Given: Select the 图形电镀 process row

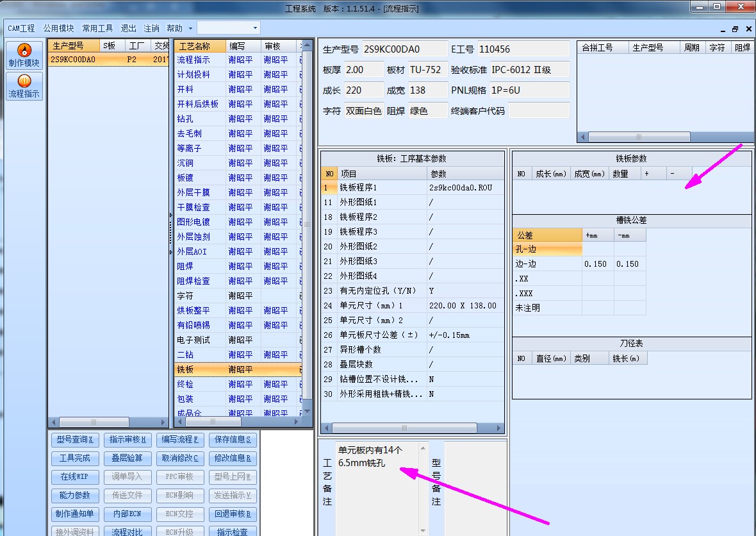Looking at the screenshot, I should point(238,222).
